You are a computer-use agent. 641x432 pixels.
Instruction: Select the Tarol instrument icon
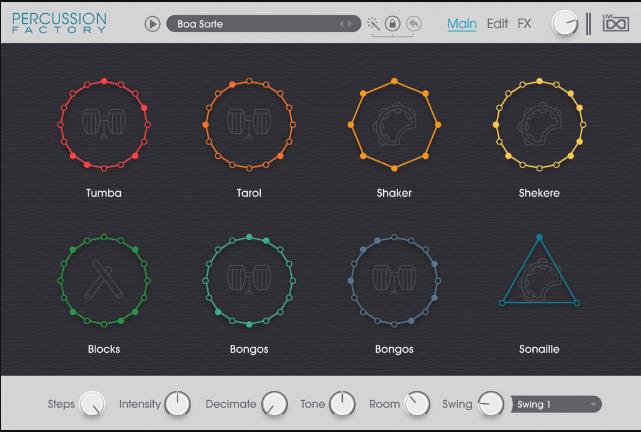point(248,125)
